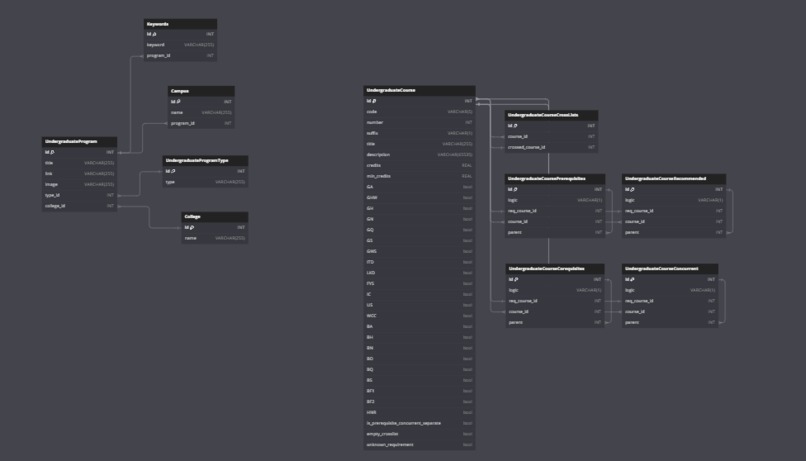Click the parent field in UndergraduateCourseConcurrent table
This screenshot has width=806, height=461.
[670, 323]
